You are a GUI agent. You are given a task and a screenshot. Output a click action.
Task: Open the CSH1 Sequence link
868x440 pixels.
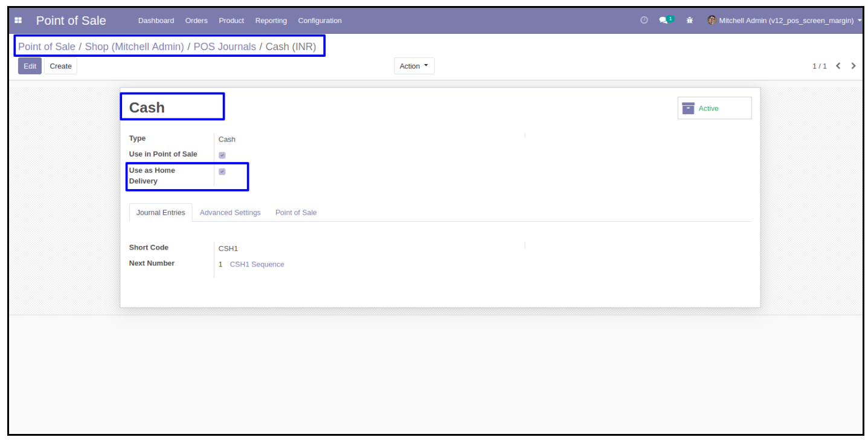pos(257,265)
